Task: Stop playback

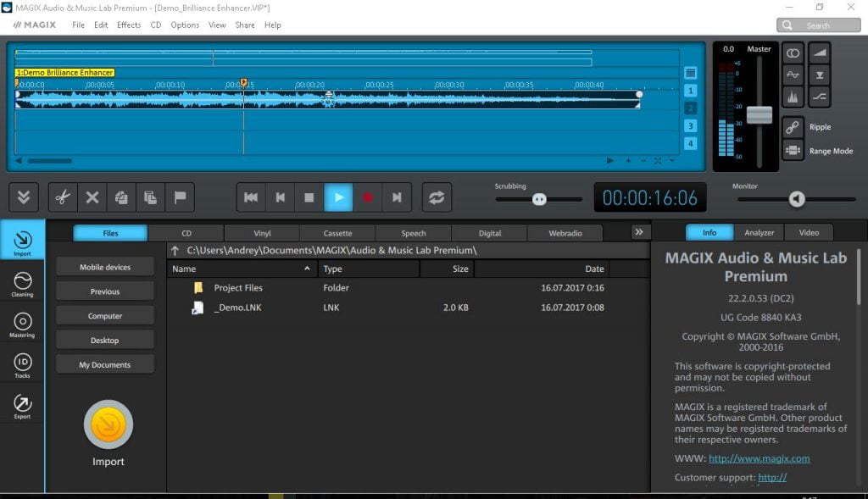Action: click(309, 197)
